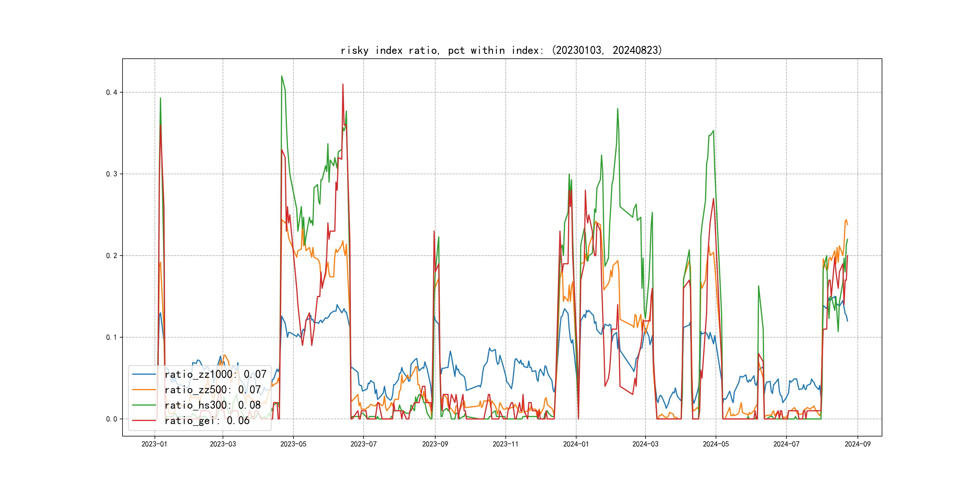Click the 0.4 y-axis tick label
The image size is (980, 490).
(112, 93)
